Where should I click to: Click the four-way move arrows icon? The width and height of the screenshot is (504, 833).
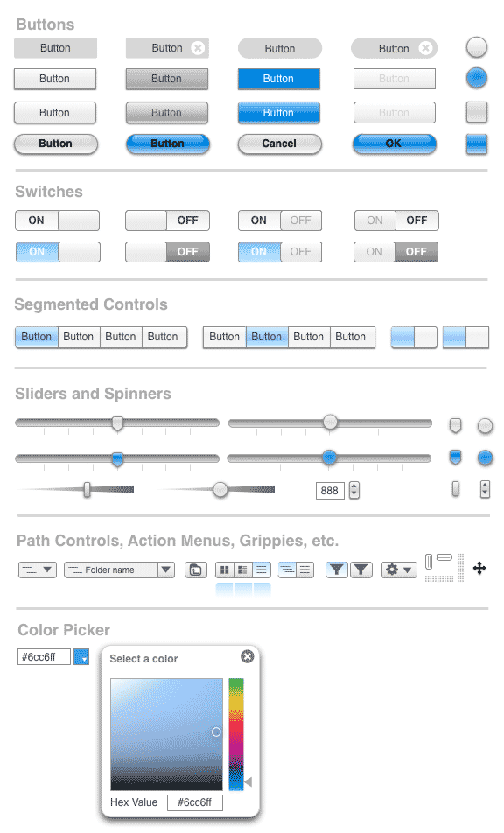(x=479, y=568)
